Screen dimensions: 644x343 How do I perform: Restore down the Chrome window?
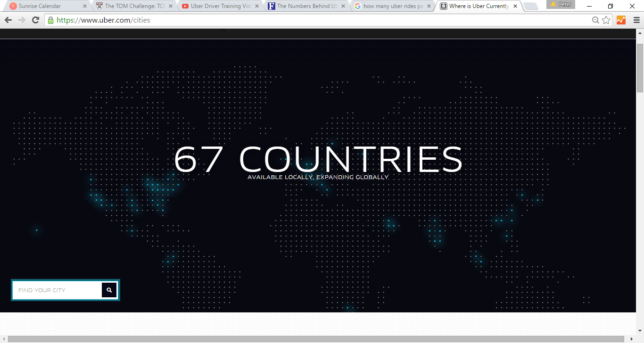[x=611, y=6]
